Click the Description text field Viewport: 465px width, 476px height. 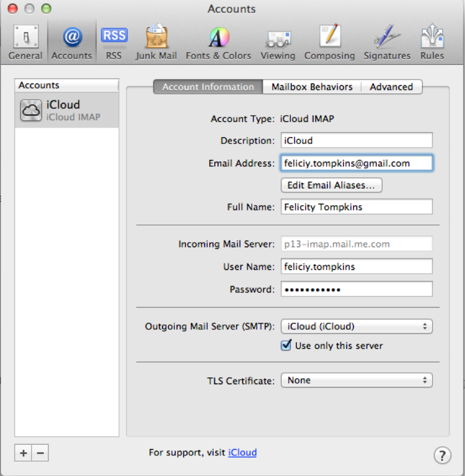click(357, 140)
